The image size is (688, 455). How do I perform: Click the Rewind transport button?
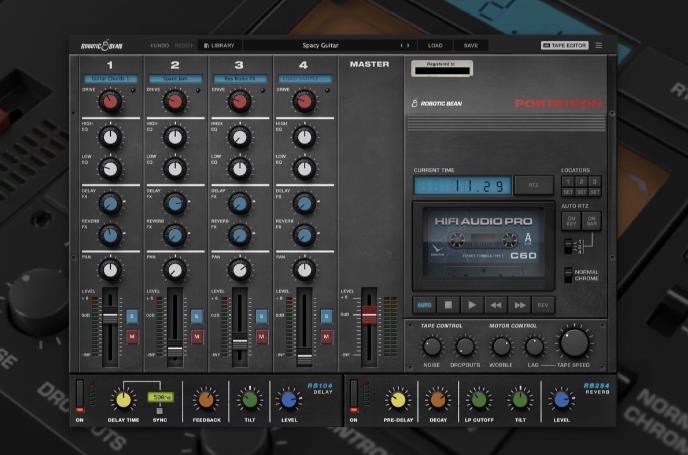495,304
